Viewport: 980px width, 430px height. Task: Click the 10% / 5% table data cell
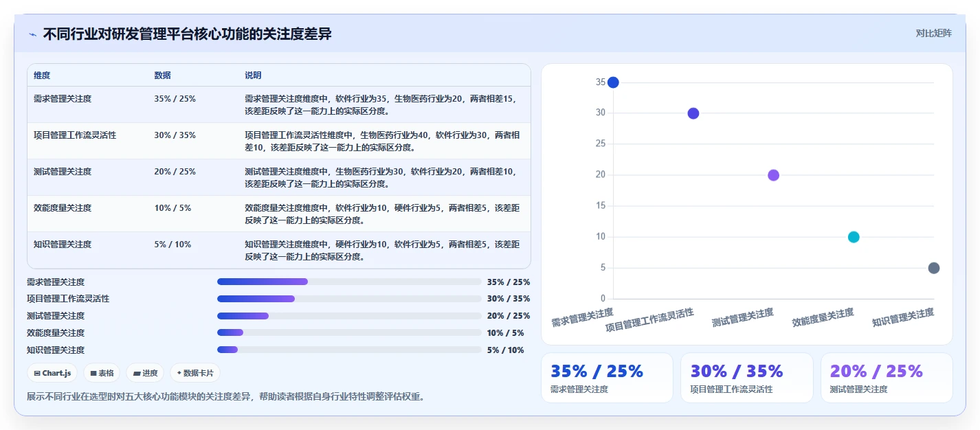coord(172,208)
